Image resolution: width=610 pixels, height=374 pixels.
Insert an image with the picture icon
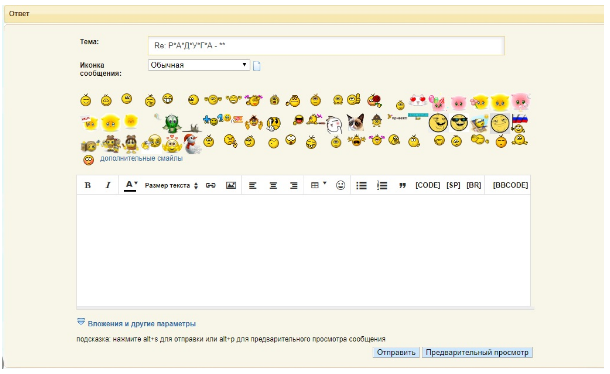point(231,185)
